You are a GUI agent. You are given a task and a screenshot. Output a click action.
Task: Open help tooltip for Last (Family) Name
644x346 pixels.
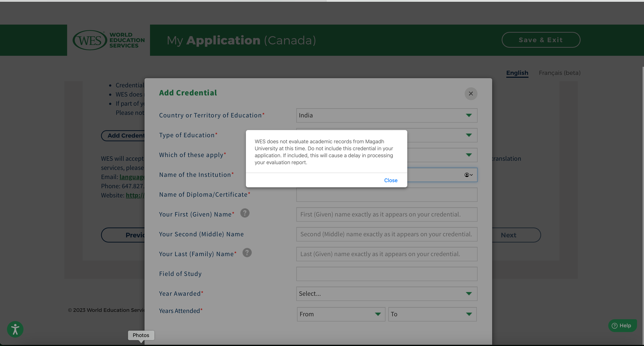tap(247, 252)
